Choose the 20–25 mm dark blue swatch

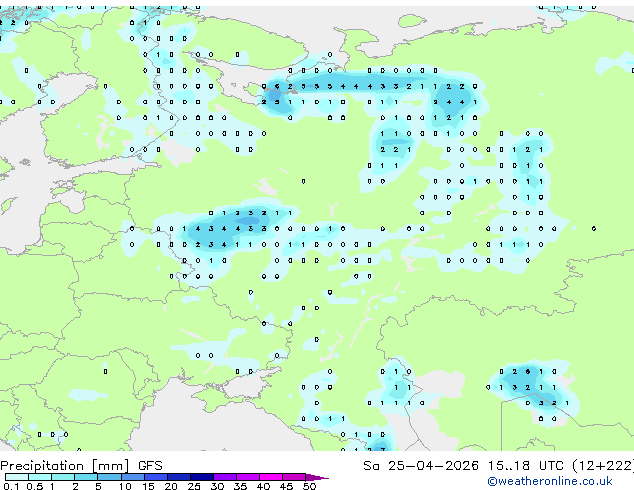(179, 477)
